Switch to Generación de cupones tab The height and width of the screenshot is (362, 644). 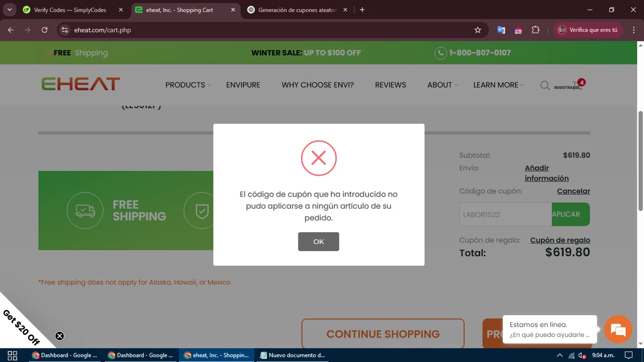[x=298, y=10]
